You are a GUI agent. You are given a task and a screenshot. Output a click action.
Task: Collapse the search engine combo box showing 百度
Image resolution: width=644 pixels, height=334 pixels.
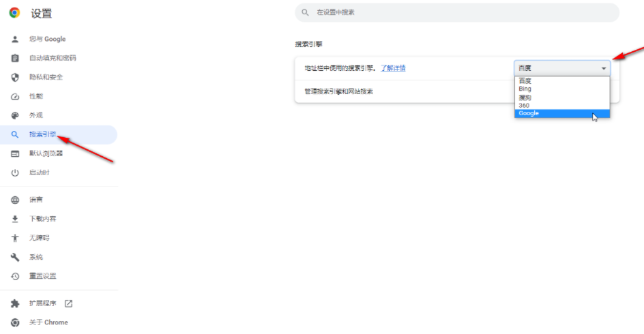pyautogui.click(x=562, y=68)
